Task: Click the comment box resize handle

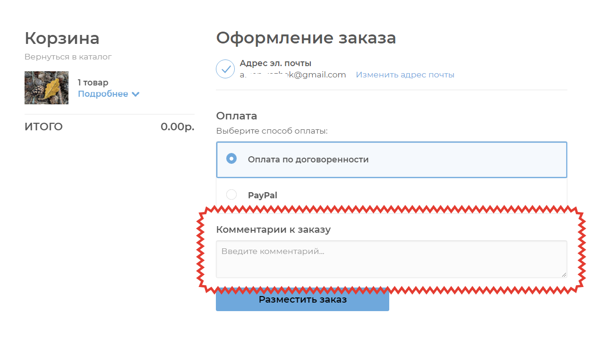Action: click(x=564, y=274)
